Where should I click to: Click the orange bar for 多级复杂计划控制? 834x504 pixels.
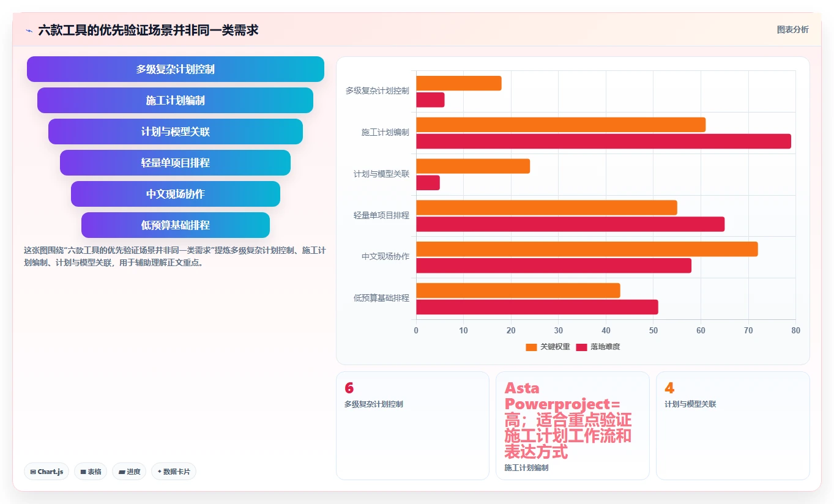coord(459,83)
